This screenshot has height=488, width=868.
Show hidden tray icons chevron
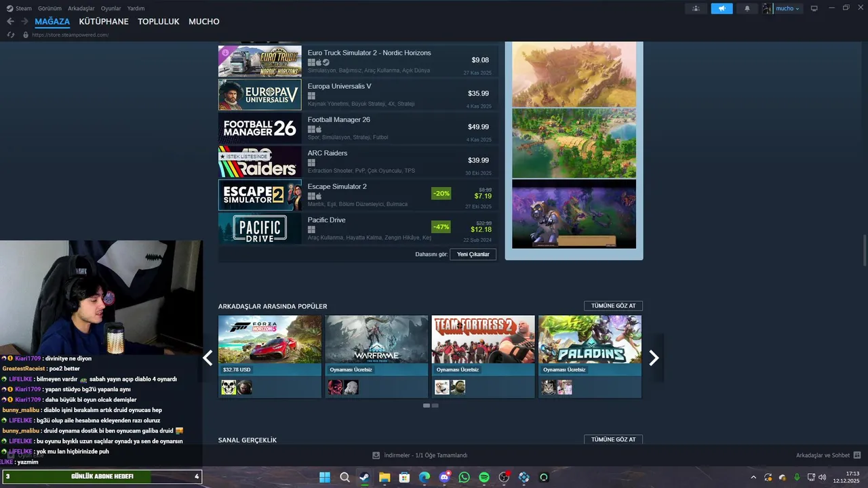pyautogui.click(x=753, y=477)
